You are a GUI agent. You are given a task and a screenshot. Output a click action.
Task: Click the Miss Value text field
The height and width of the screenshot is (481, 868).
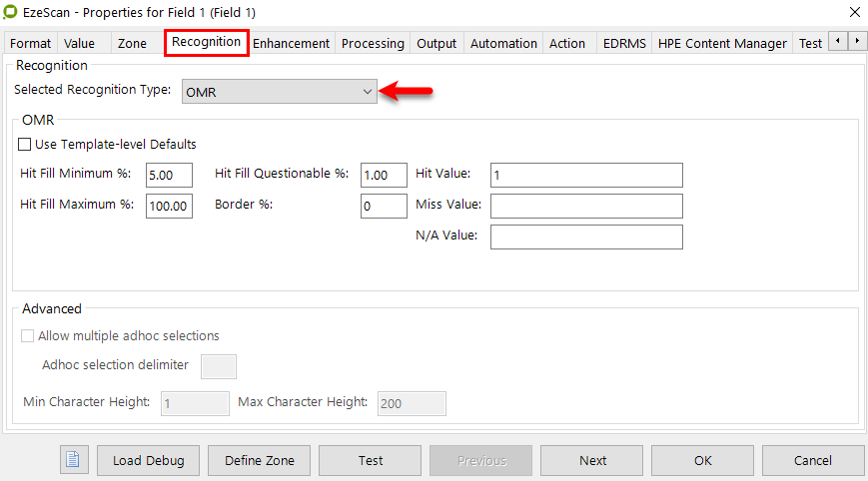click(586, 206)
